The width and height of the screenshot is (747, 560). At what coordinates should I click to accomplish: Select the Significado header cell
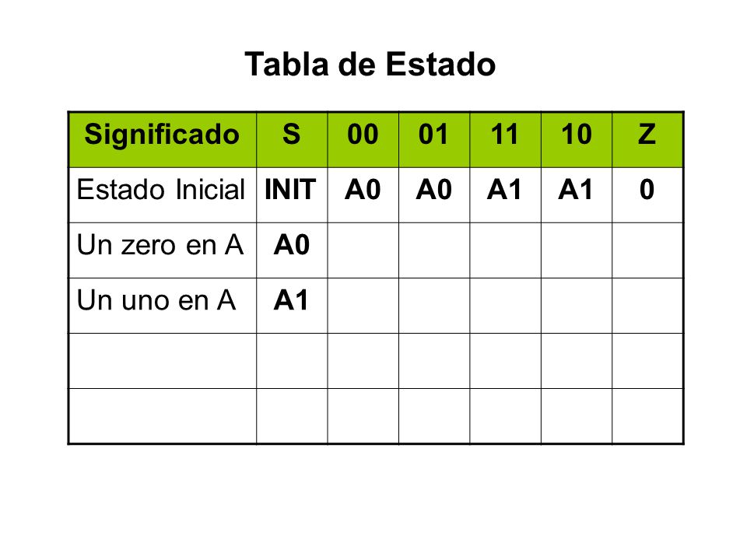point(163,139)
